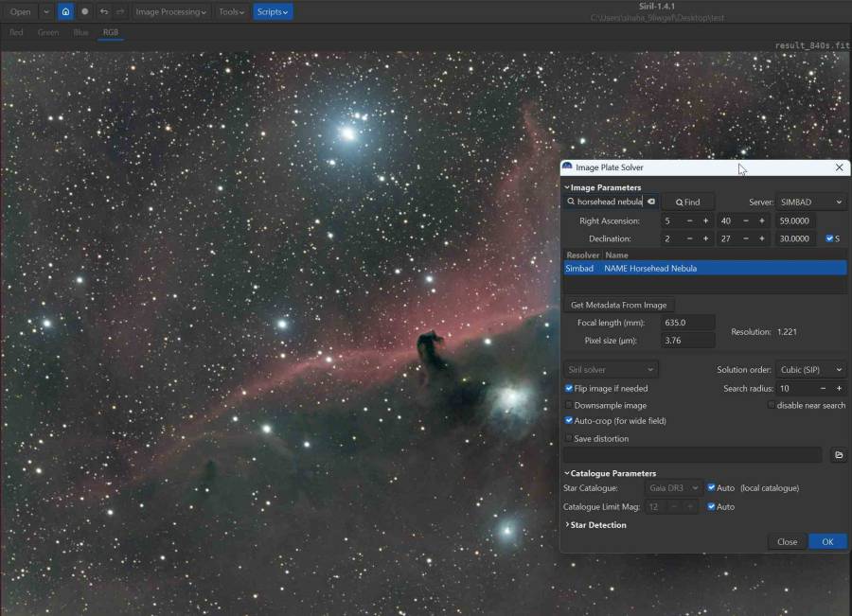Enable Downsample image
The width and height of the screenshot is (852, 616).
pos(570,405)
